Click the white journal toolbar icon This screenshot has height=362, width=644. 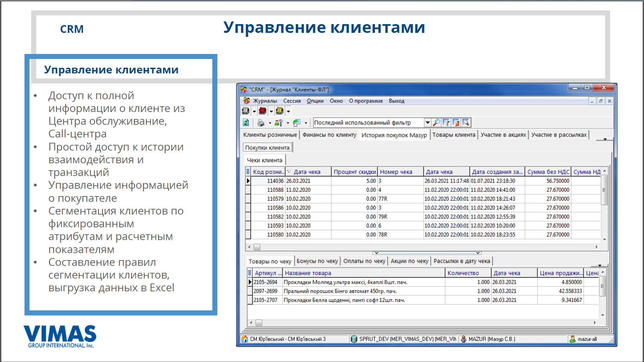tap(246, 111)
